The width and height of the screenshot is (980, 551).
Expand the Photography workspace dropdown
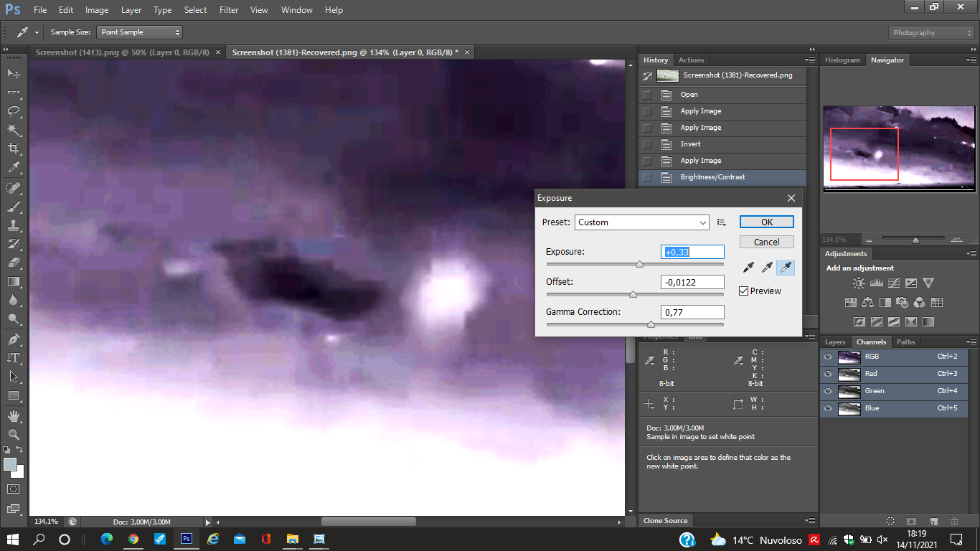click(x=930, y=33)
